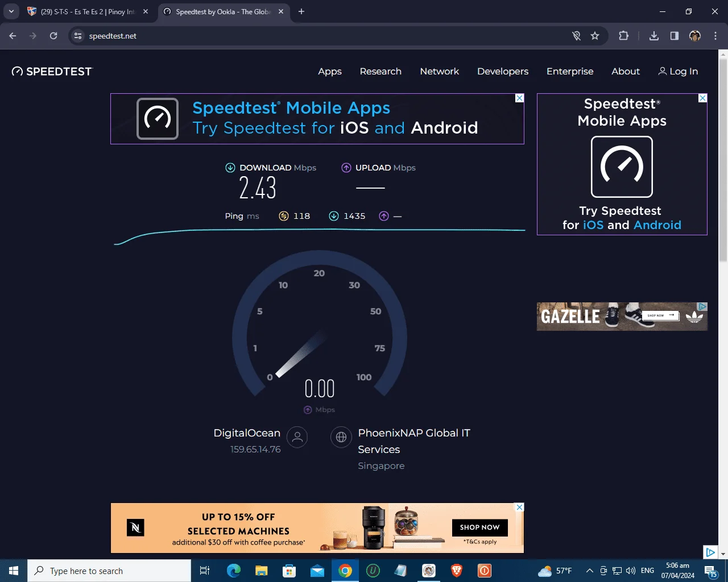Viewport: 728px width, 582px height.
Task: Click SHOP NOW on the coffee machine ad
Action: point(480,527)
